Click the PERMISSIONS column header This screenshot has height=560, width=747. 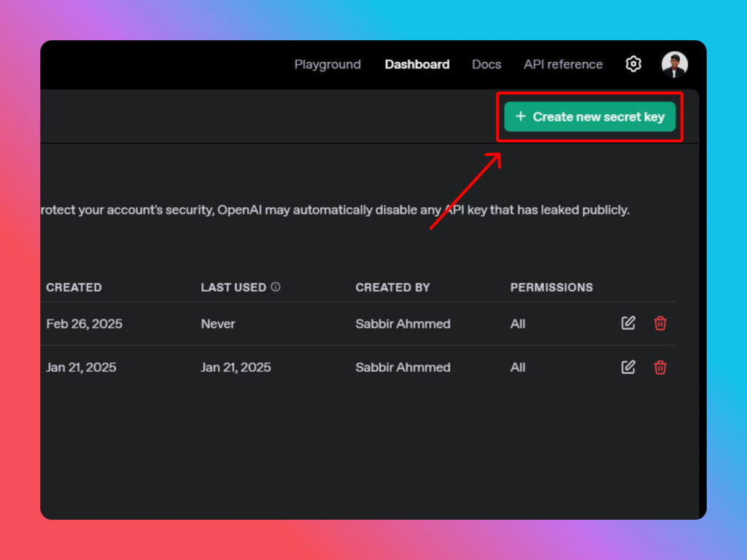551,287
